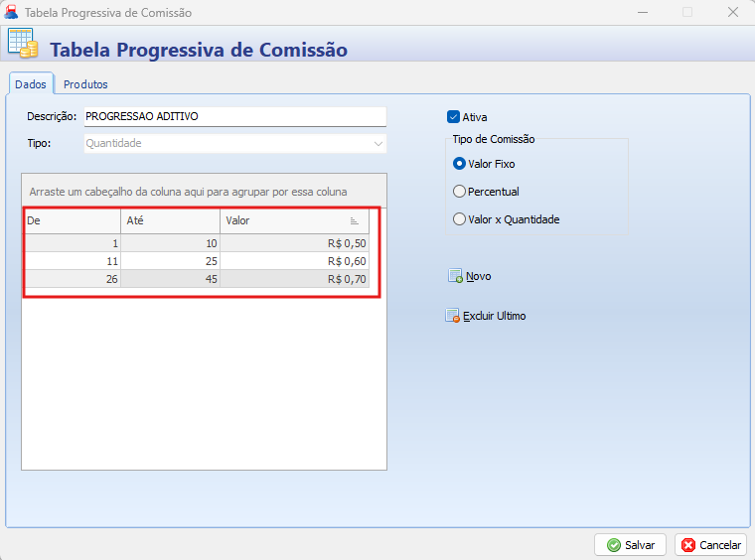The image size is (755, 560).
Task: Switch to the Produtos tab
Action: pyautogui.click(x=85, y=84)
